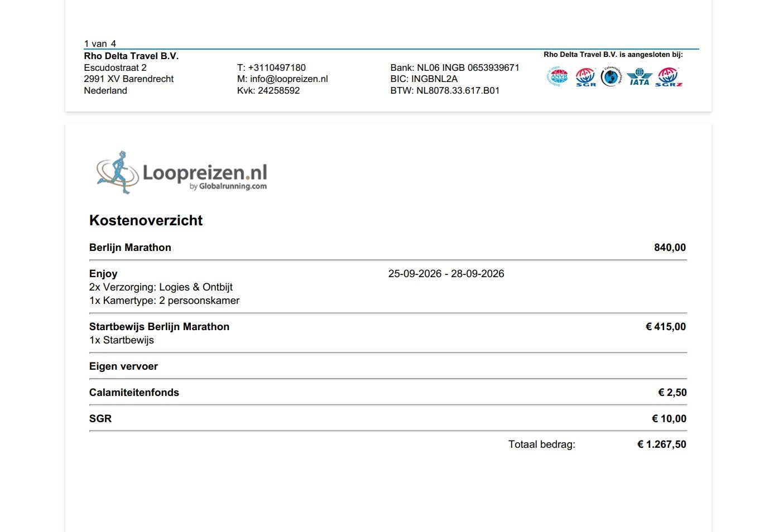Click the SGR logo in the footer
Image resolution: width=769 pixels, height=532 pixels.
pyautogui.click(x=585, y=77)
